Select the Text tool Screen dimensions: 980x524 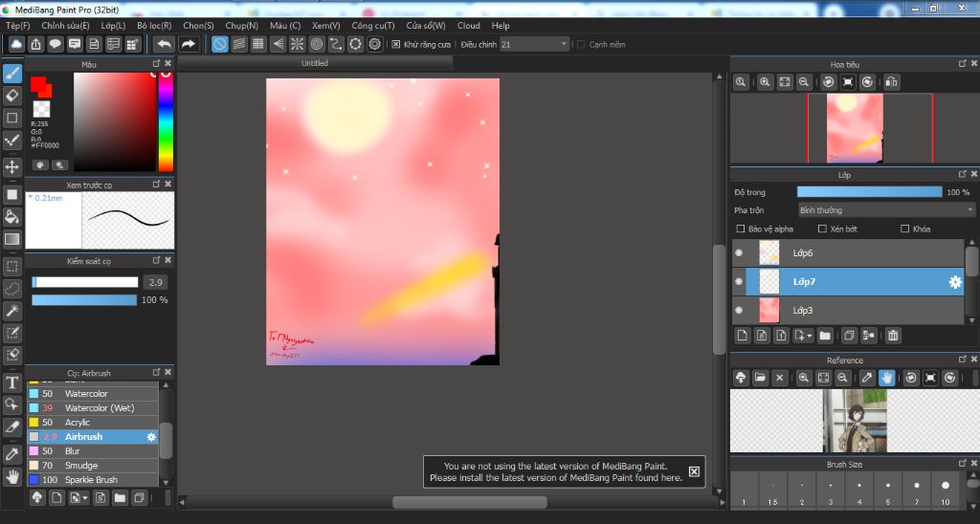[11, 382]
